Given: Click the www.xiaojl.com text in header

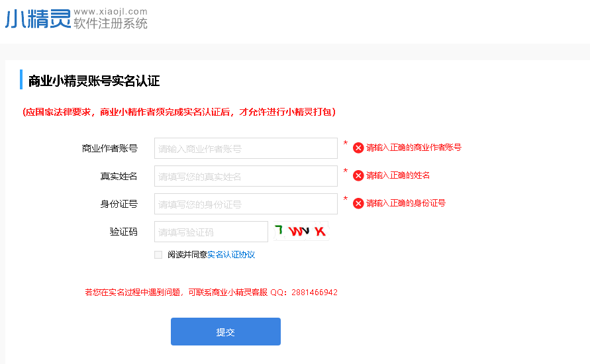Looking at the screenshot, I should pos(111,11).
